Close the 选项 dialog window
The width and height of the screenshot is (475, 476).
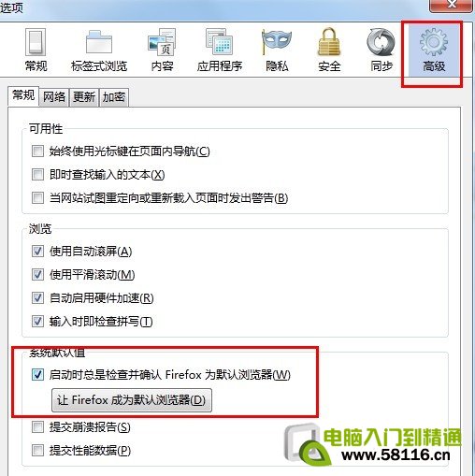pos(451,5)
